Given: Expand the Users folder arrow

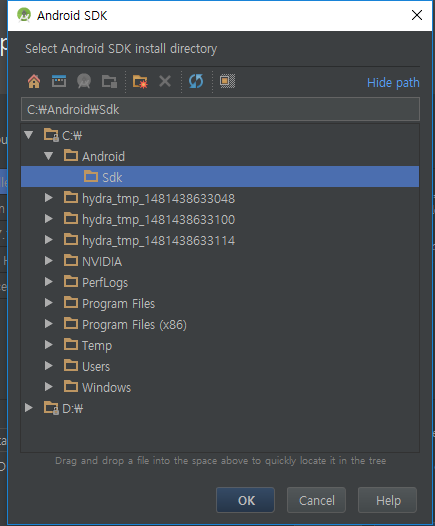Looking at the screenshot, I should pos(49,366).
